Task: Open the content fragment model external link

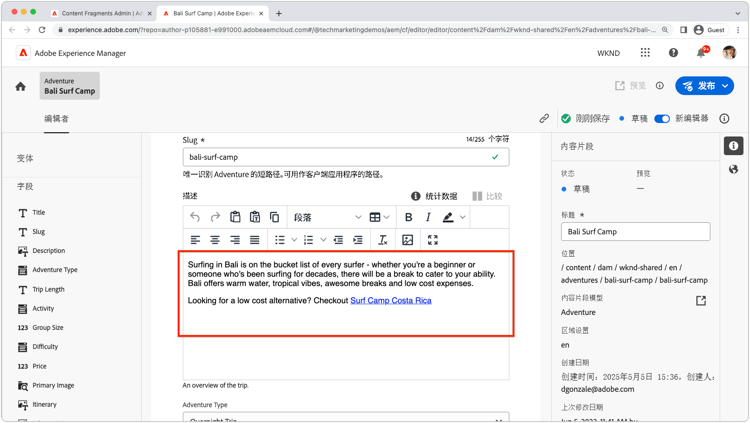Action: [701, 301]
